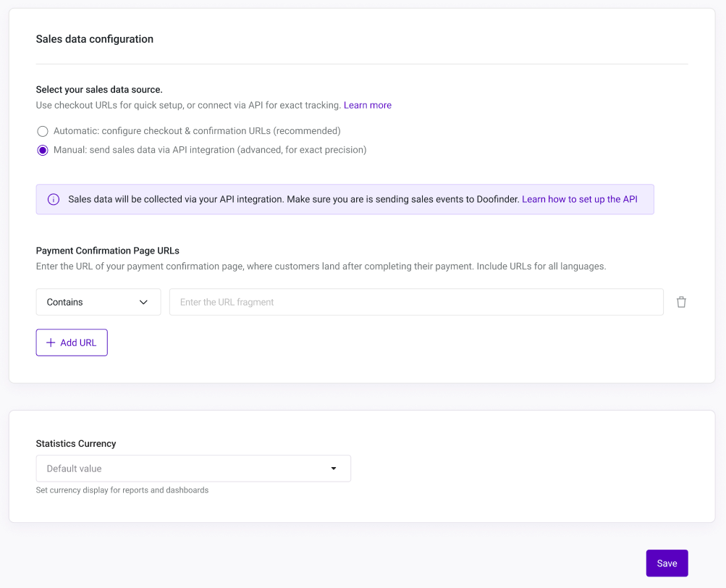Click the Enter the URL fragment input field
Screen dimensions: 726x588
point(416,302)
